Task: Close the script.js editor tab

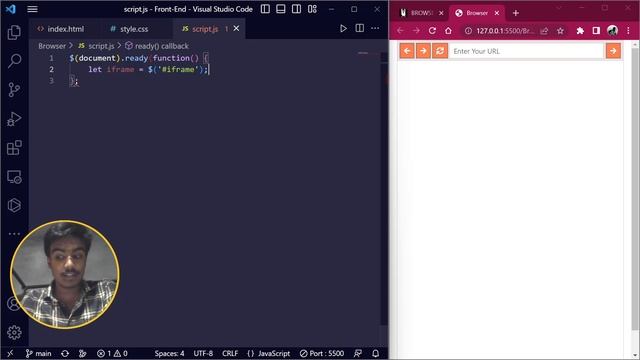Action: [236, 29]
